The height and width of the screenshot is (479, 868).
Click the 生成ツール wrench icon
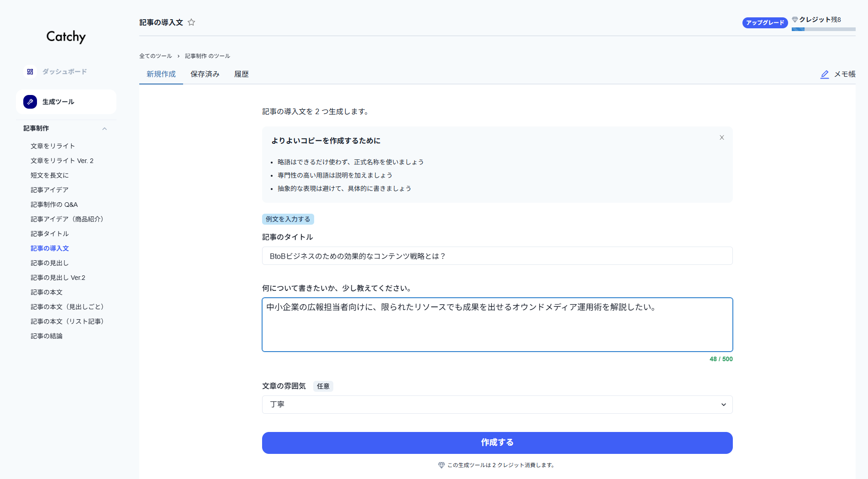coord(30,102)
